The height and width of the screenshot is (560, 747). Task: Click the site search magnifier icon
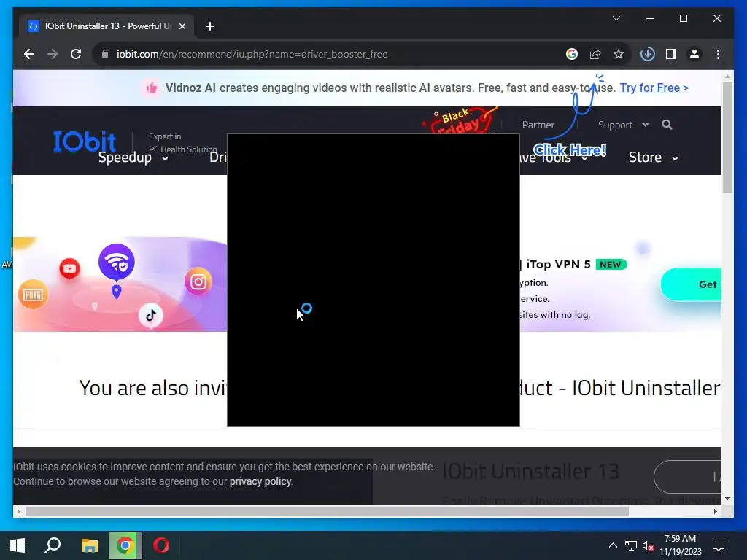667,125
